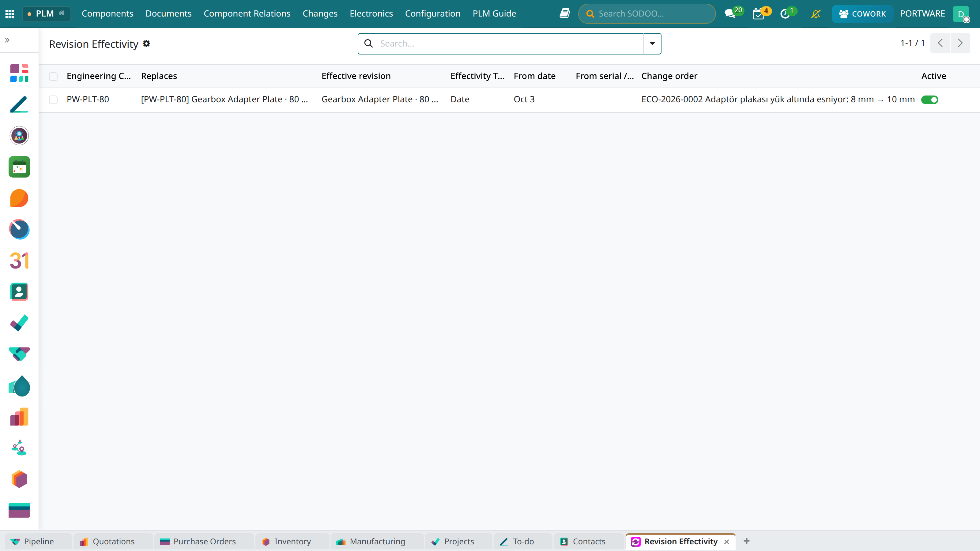Open the ECO-2026-0002 change order cell
Screen dimensions: 980x551
tap(778, 99)
